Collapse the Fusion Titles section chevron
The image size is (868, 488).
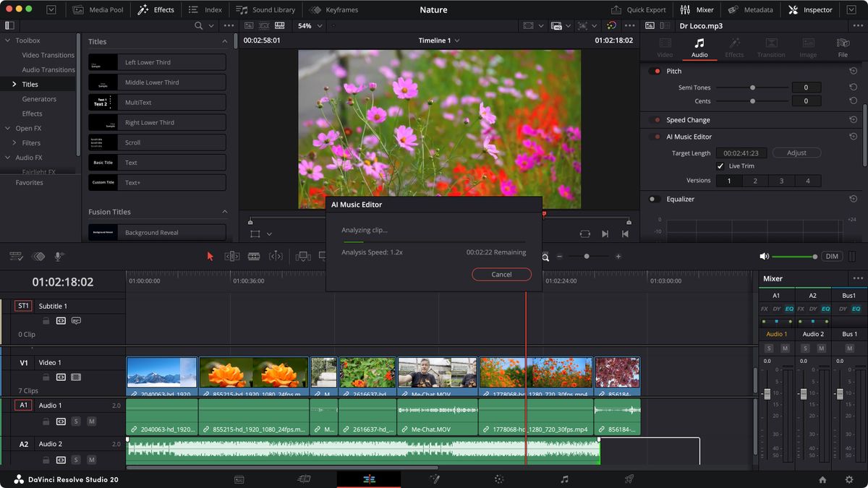point(224,212)
